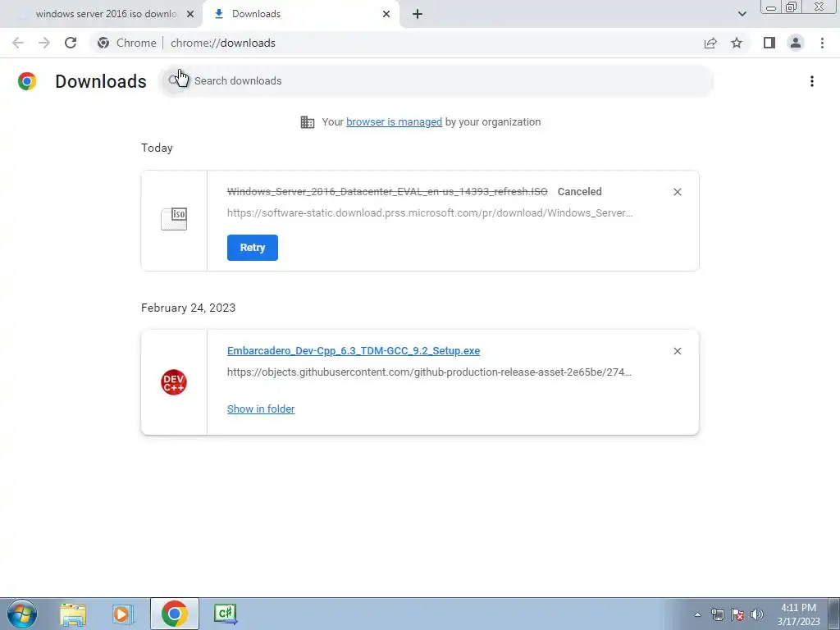
Task: Bookmark this tab with the star icon
Action: point(737,43)
